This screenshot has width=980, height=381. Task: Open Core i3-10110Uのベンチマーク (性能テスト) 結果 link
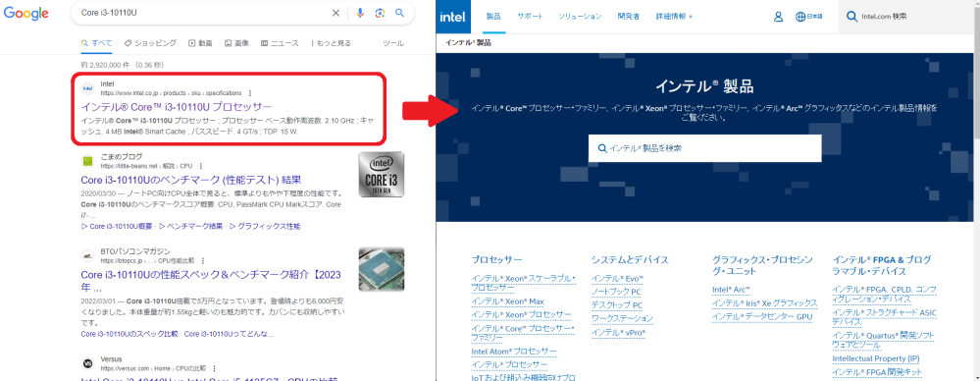(x=191, y=180)
